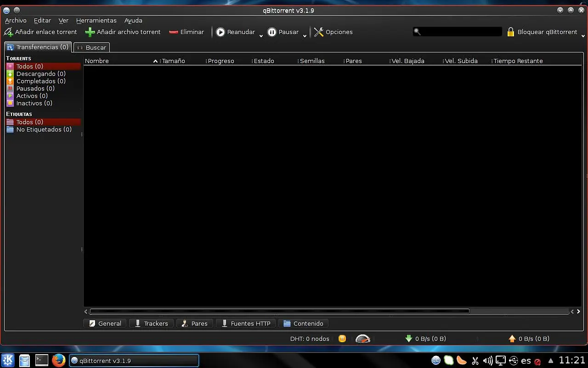This screenshot has height=368, width=588.
Task: Click Añadir enlace torrent toolbar button
Action: 40,32
